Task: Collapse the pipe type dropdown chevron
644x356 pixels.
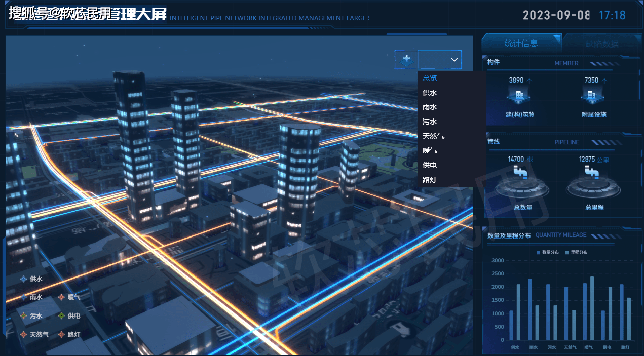Action: [454, 60]
